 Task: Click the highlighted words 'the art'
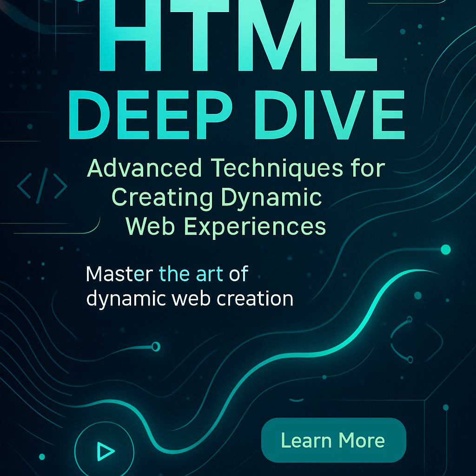[x=191, y=274]
